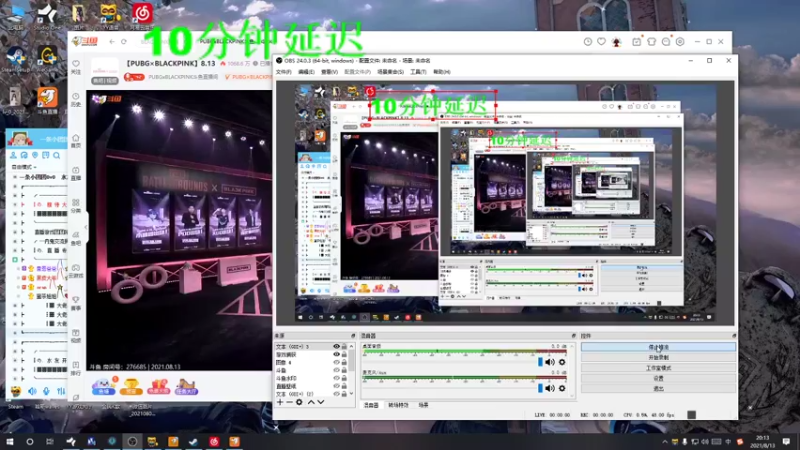This screenshot has width=800, height=450.
Task: Open OBS 工具(T) menu
Action: [x=418, y=72]
